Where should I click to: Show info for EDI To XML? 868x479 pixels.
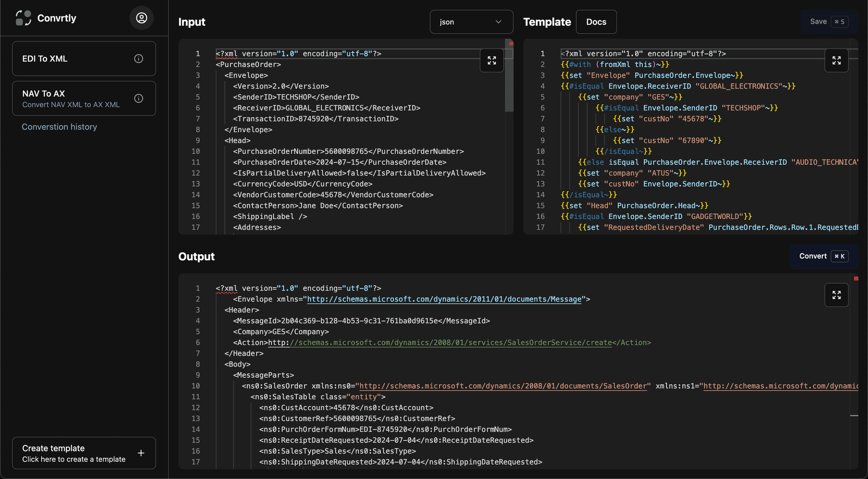coord(139,59)
